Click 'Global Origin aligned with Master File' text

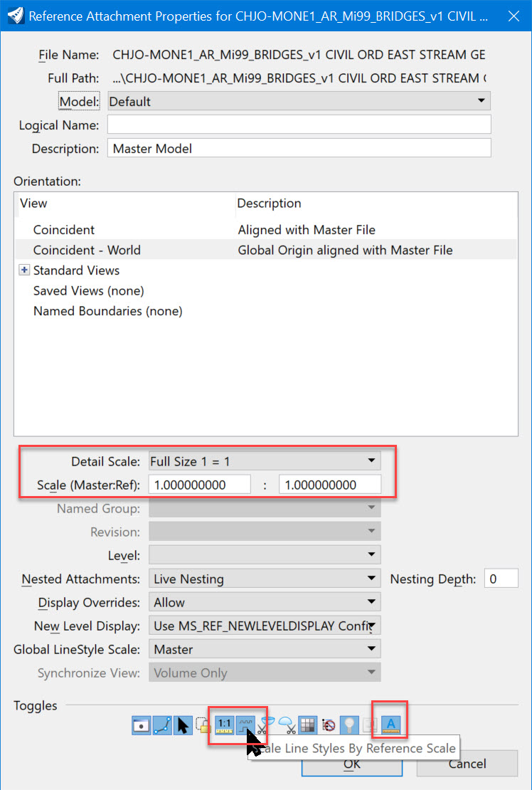coord(345,250)
